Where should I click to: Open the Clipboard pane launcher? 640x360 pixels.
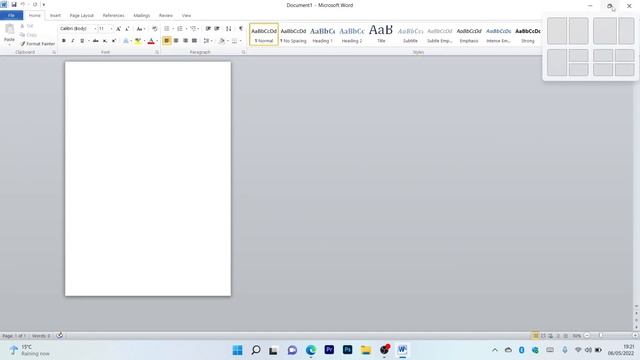[54, 52]
